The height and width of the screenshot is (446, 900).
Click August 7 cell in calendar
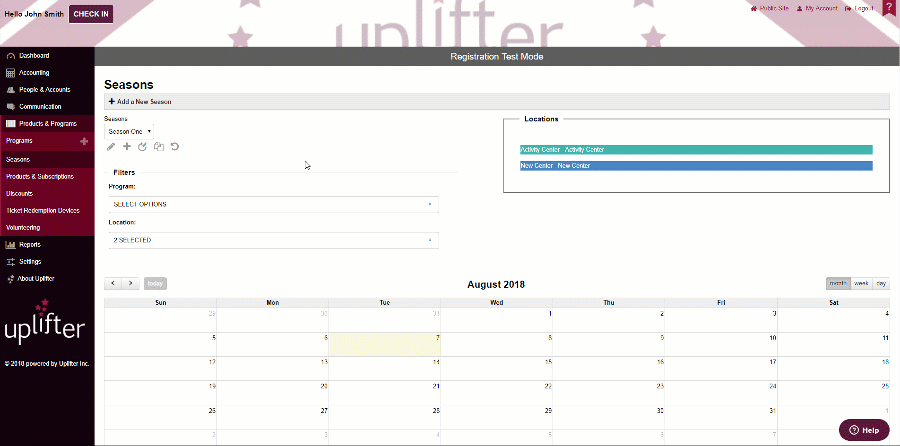point(384,344)
